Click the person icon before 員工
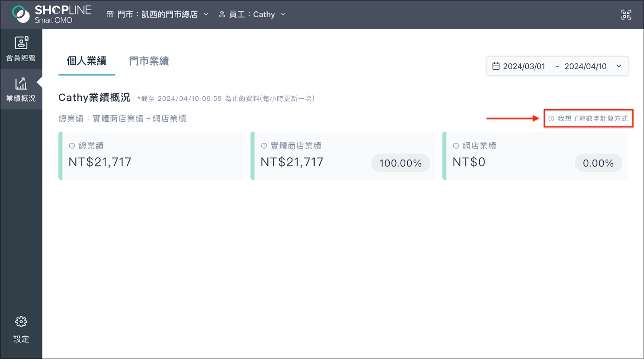 coord(222,15)
